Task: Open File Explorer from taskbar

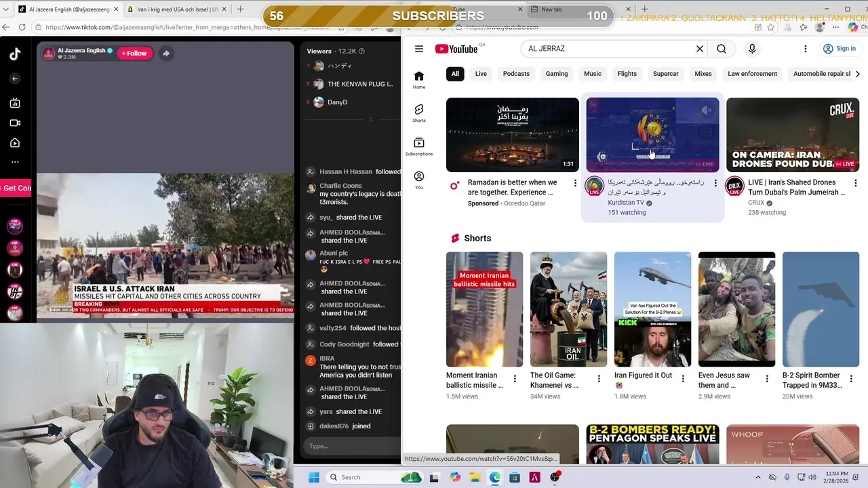Action: 475,477
